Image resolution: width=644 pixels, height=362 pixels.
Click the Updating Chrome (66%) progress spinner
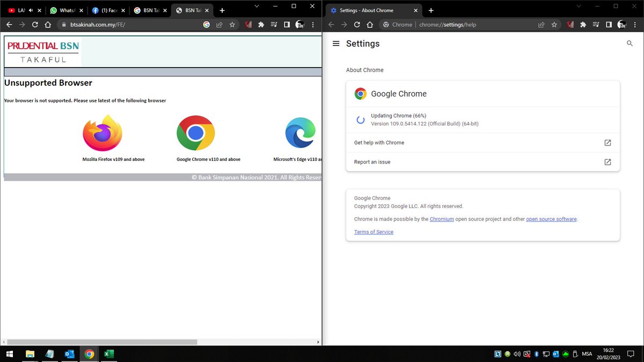(361, 120)
